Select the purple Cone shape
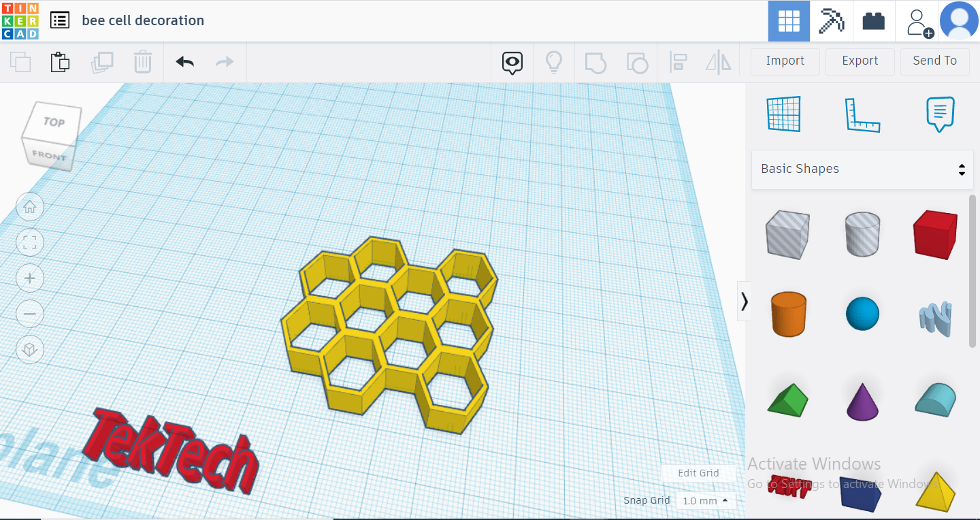This screenshot has height=520, width=980. 862,401
